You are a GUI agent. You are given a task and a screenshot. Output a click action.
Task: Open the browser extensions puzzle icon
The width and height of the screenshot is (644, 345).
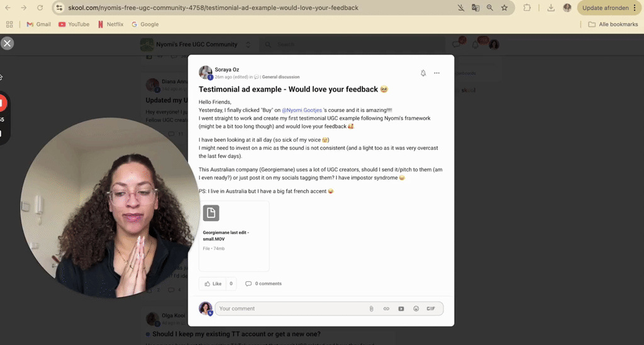(x=527, y=8)
